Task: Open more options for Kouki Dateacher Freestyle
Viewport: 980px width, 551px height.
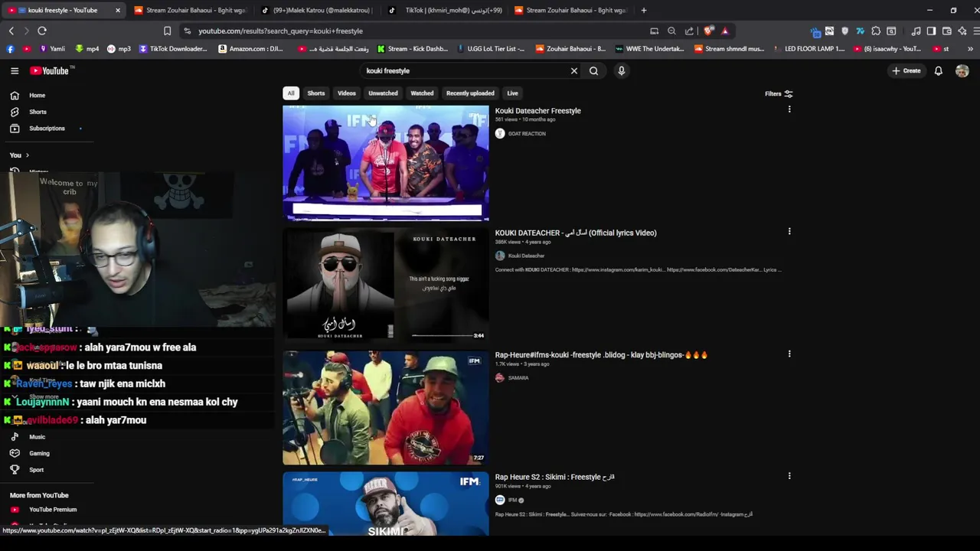Action: coord(789,109)
